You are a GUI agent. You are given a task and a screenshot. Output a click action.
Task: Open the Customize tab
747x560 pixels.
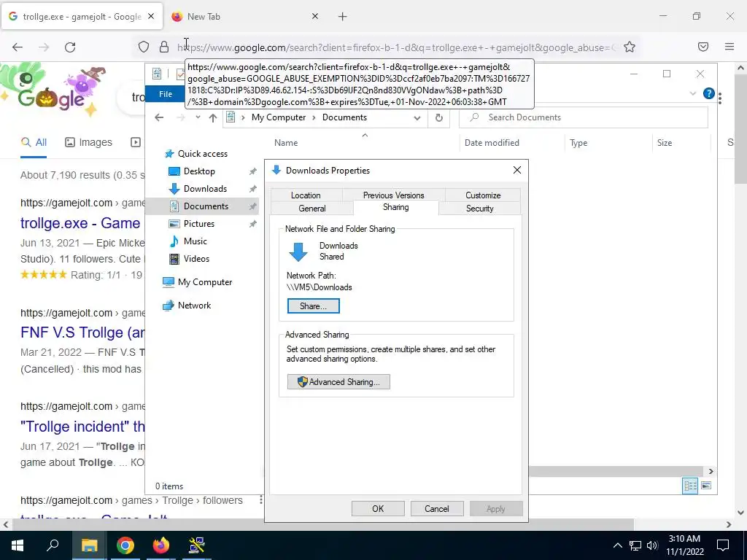coord(483,195)
